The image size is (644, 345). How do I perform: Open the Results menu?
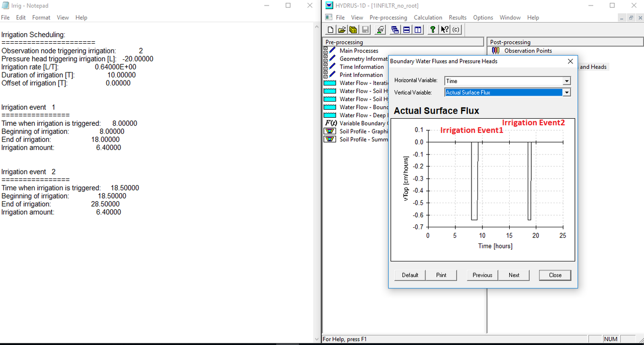click(x=458, y=18)
